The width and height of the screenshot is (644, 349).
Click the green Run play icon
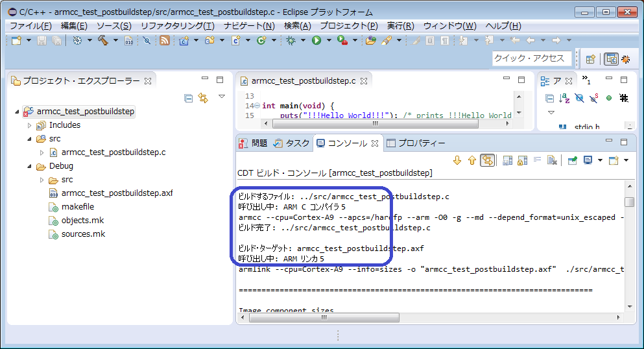pos(316,40)
